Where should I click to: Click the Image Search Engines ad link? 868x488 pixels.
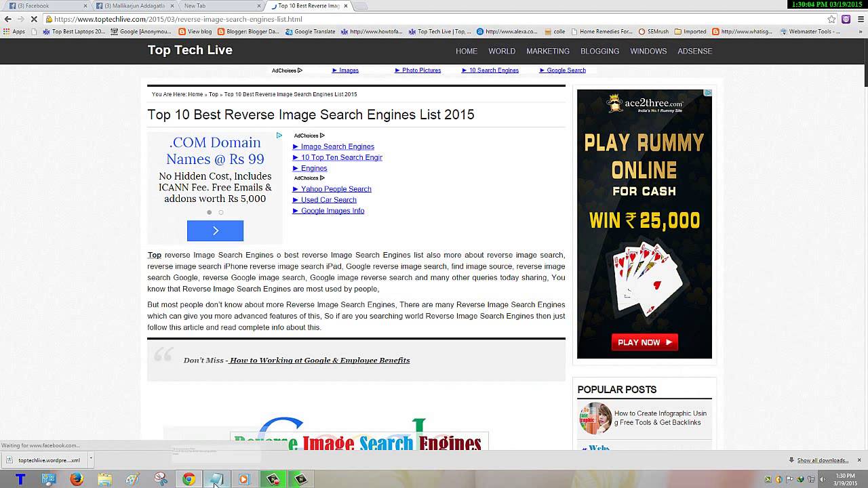(x=334, y=146)
